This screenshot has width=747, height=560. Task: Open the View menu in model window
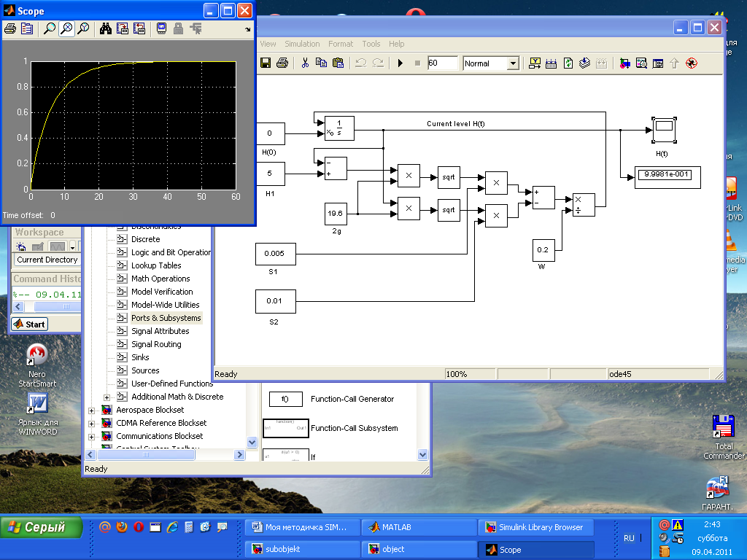point(268,44)
